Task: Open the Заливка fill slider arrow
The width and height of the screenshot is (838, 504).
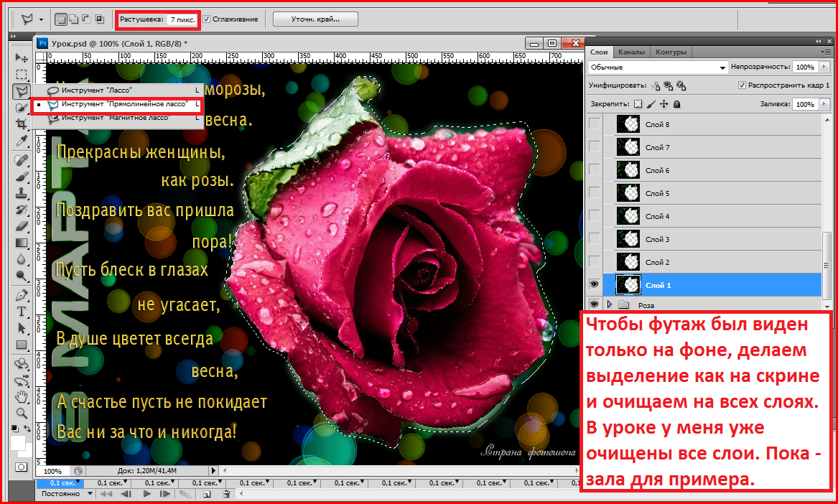Action: pyautogui.click(x=824, y=104)
